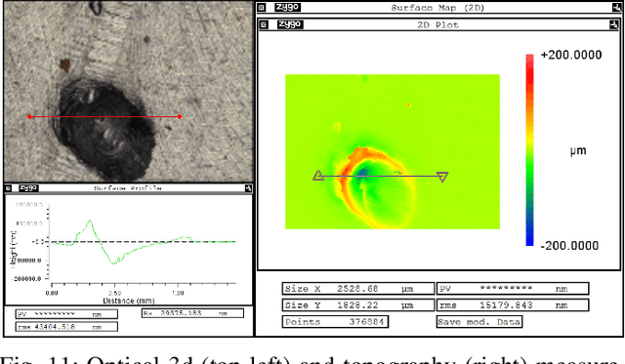This screenshot has height=364, width=625.
Task: Click the rms 15179.843 nm result box
Action: tap(513, 305)
